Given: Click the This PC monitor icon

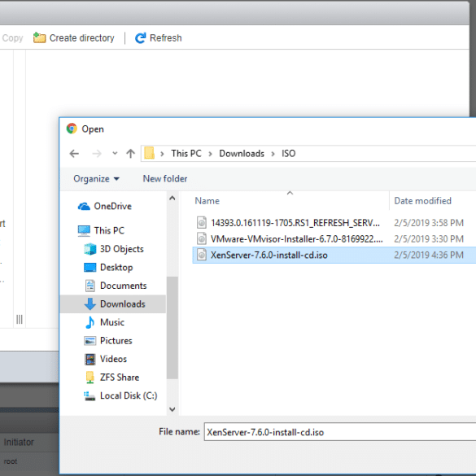Looking at the screenshot, I should [84, 231].
